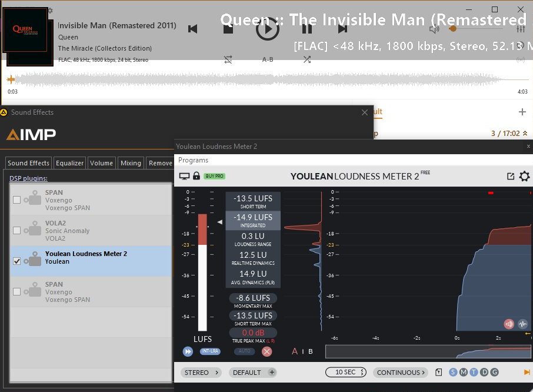Close the Sound Effects window

pos(364,112)
